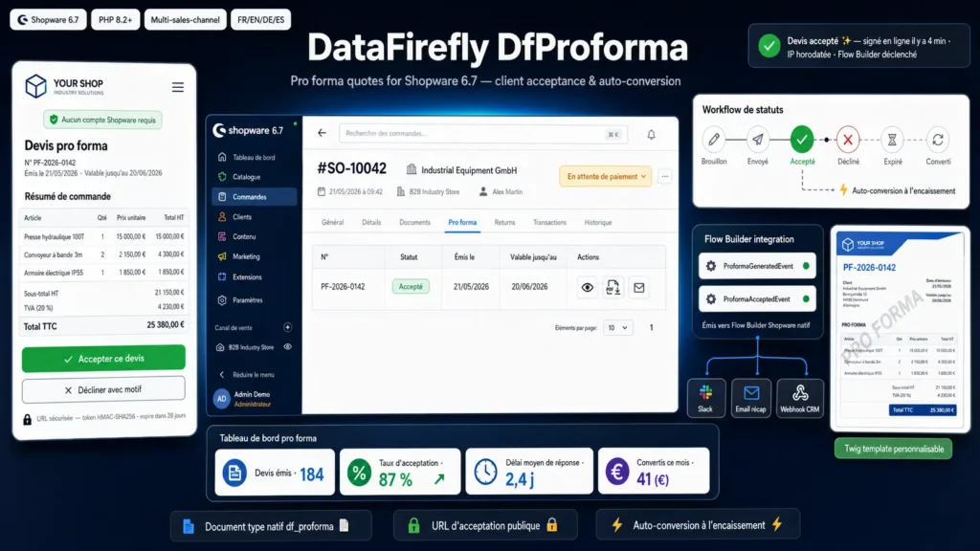Image resolution: width=980 pixels, height=551 pixels.
Task: Click the Envoyé paper plane status icon
Action: click(x=758, y=140)
